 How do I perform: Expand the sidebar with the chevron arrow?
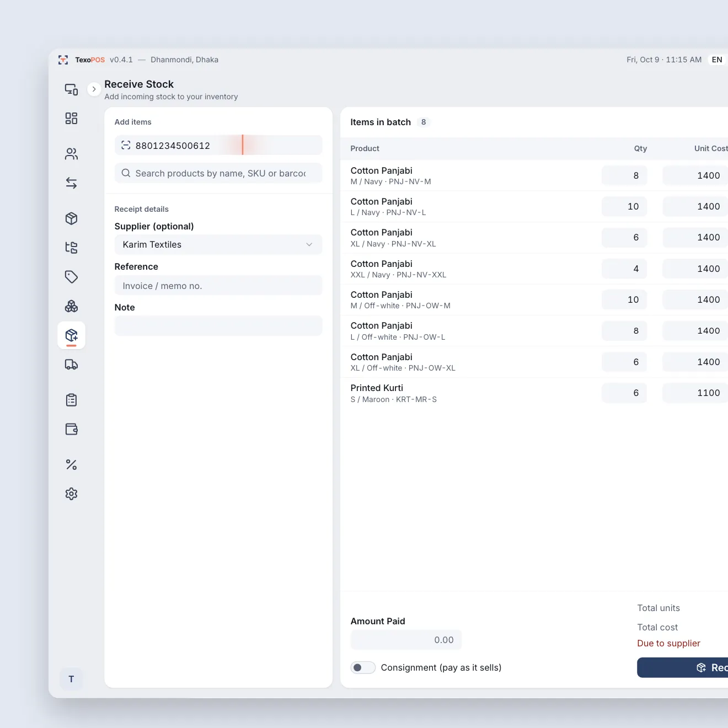[94, 89]
